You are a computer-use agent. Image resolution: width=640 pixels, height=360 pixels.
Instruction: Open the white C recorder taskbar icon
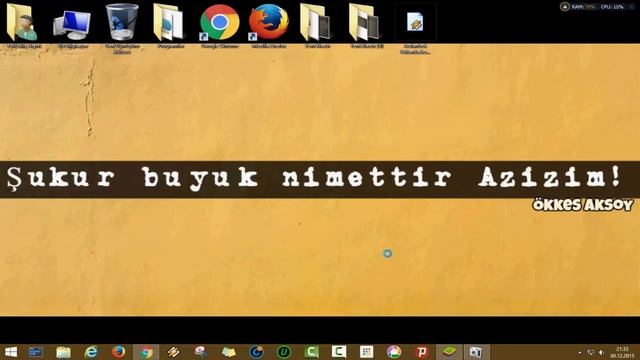coord(339,352)
